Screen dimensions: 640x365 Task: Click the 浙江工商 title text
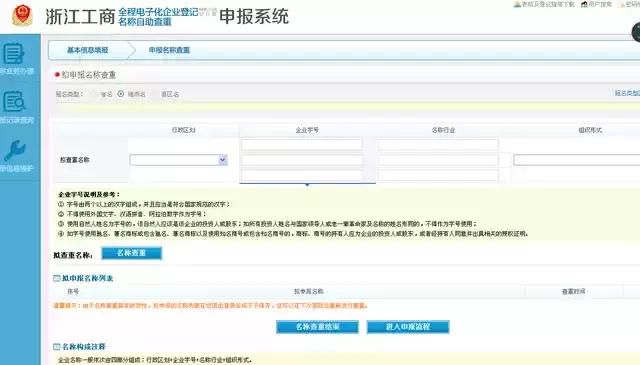click(x=80, y=17)
